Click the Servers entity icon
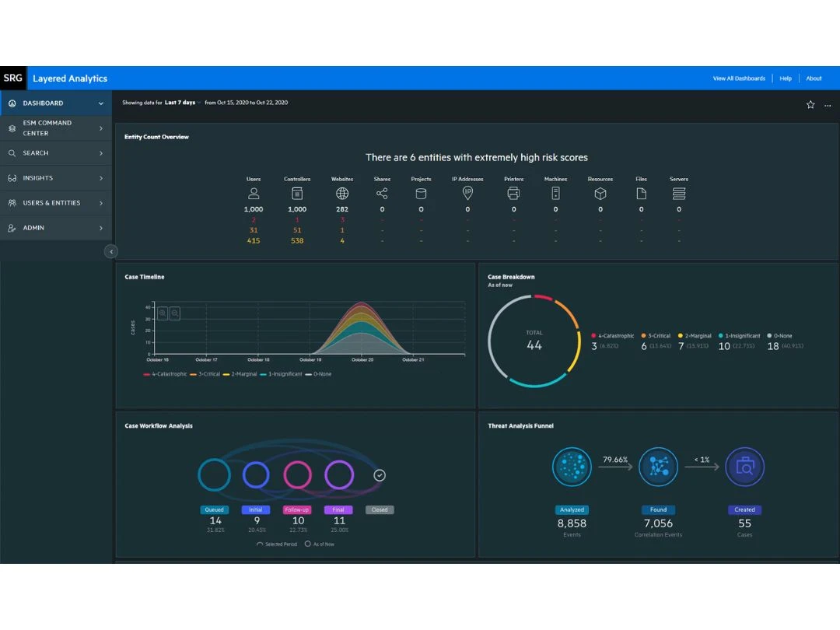 pos(678,194)
